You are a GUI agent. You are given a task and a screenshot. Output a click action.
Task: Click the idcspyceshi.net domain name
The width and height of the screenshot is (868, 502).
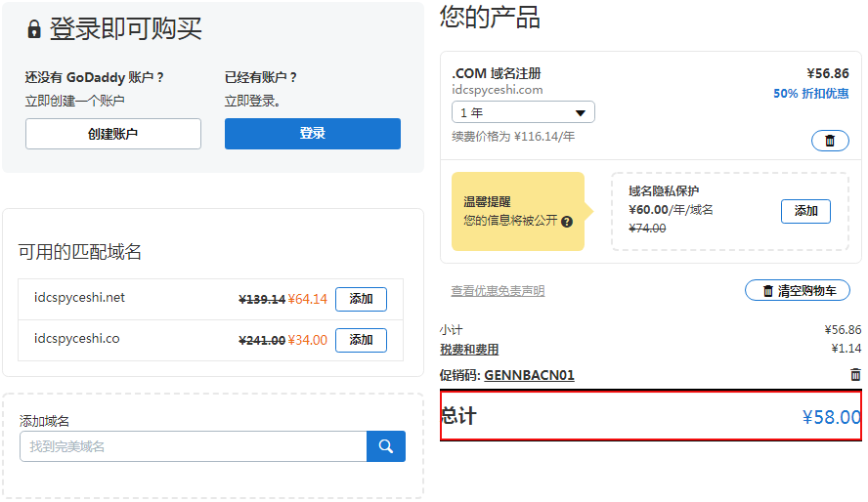[x=79, y=298]
